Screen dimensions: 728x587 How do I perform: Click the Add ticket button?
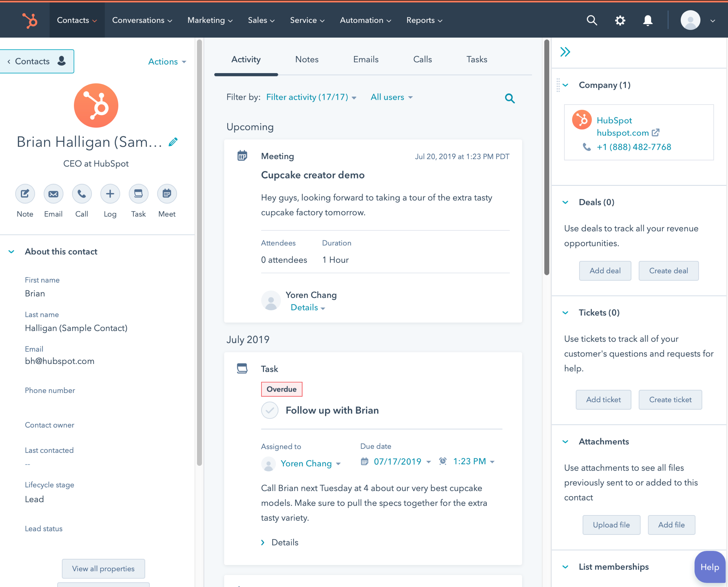point(603,399)
